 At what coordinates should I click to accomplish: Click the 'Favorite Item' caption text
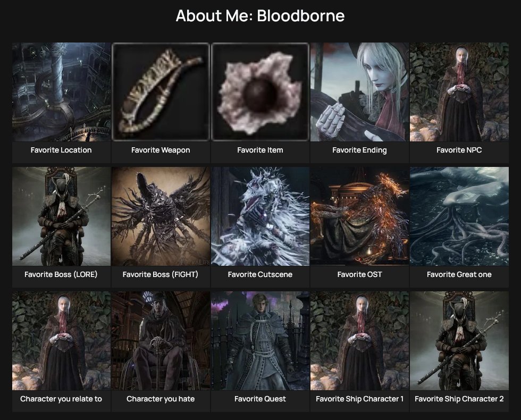point(260,150)
